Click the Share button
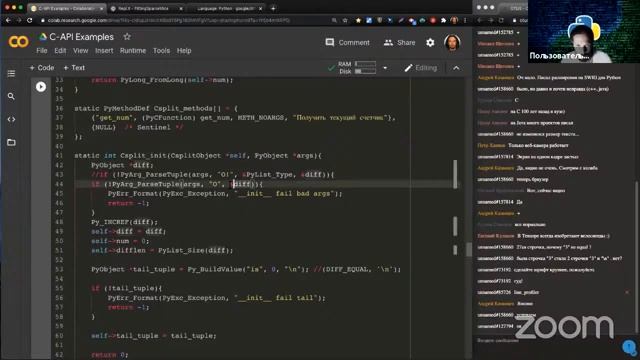 [400, 42]
